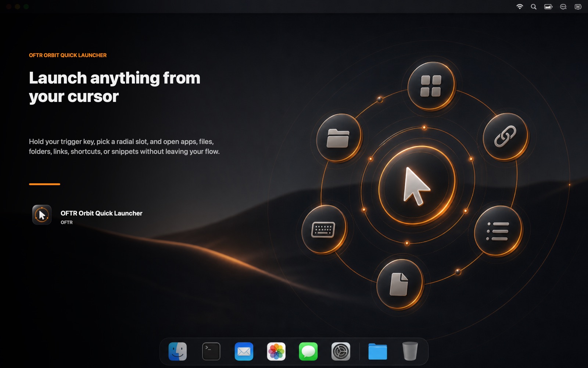
Task: Check the battery status icon
Action: coord(548,7)
